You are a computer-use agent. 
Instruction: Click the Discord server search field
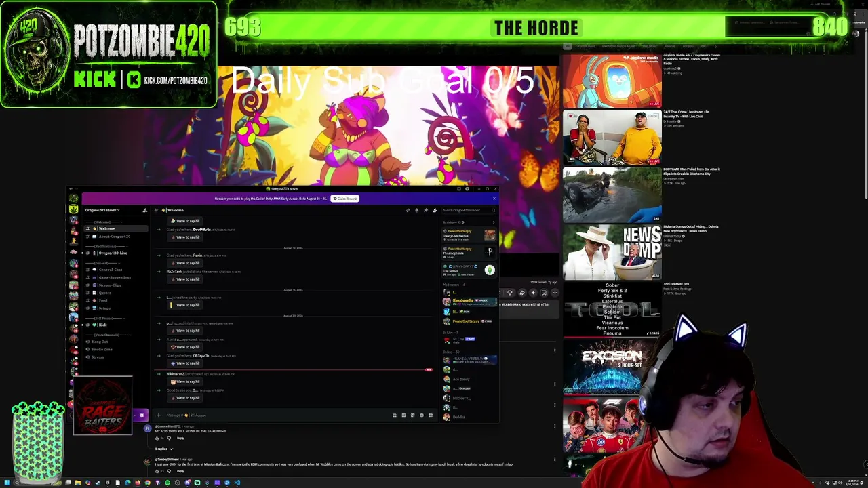(469, 210)
